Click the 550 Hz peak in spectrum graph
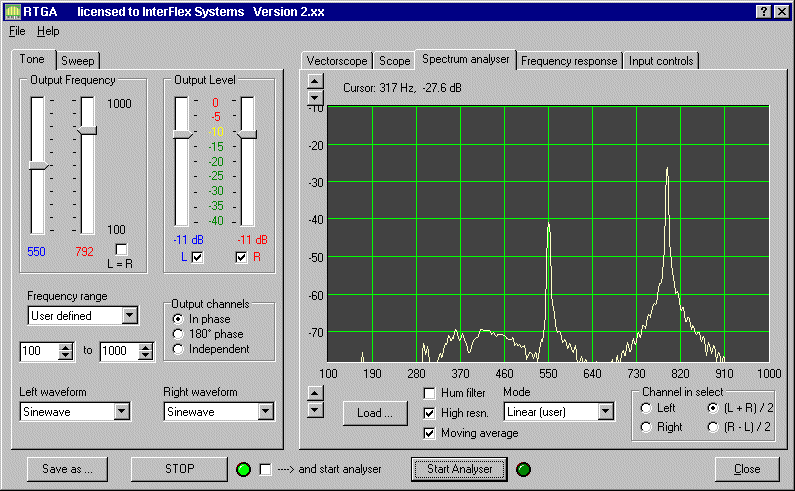The image size is (795, 491). (549, 225)
